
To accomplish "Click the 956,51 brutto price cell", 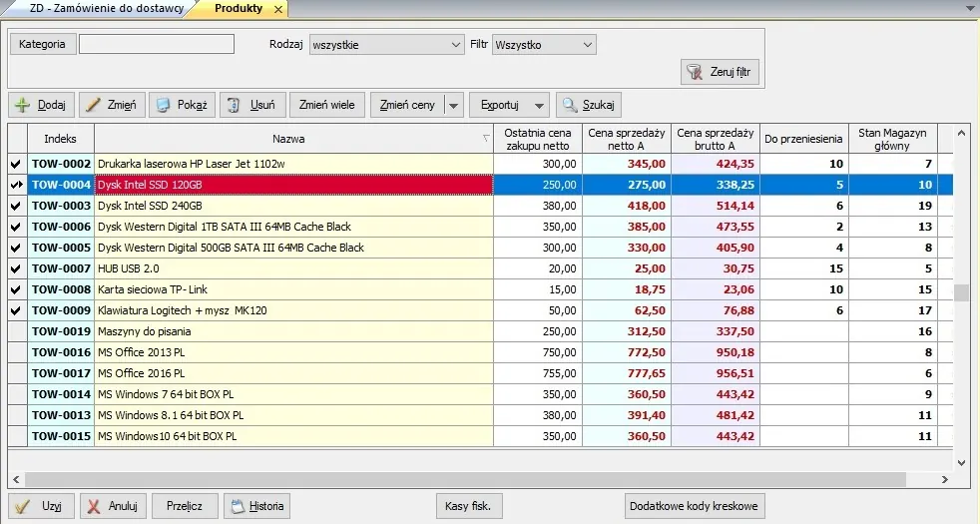I will click(x=716, y=373).
